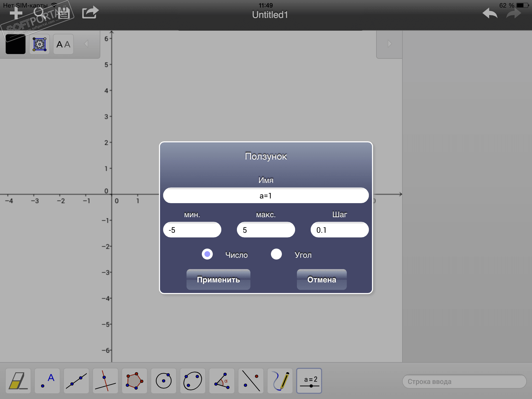This screenshot has width=532, height=399.
Task: Expand the side panel with right arrow
Action: 389,44
